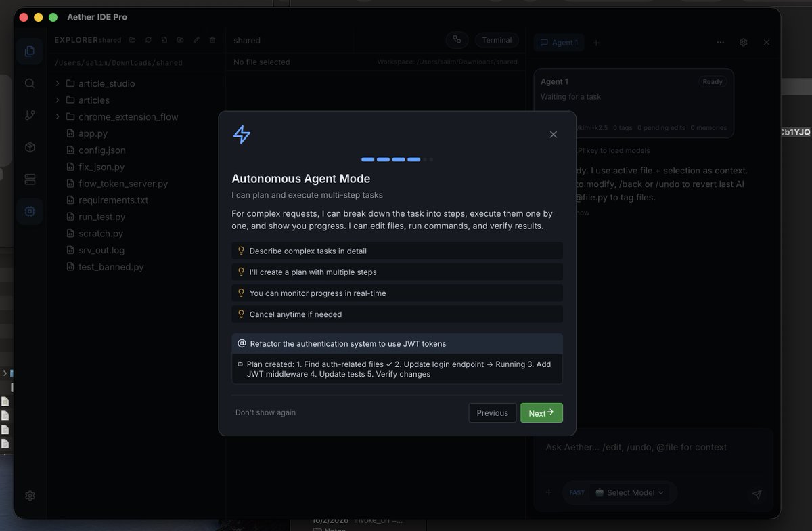Click the @ icon in the example prompt
Screen dimensions: 812x531
tap(242, 343)
